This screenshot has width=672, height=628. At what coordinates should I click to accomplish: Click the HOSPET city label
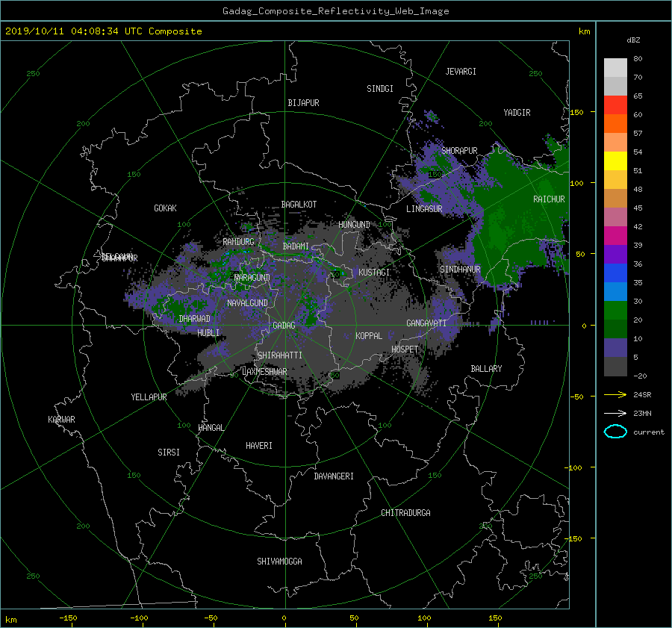405,349
